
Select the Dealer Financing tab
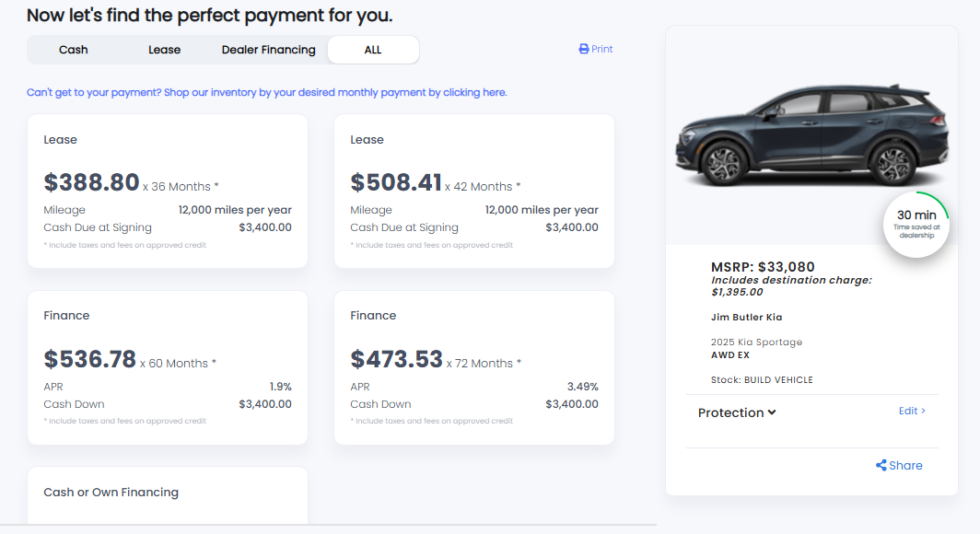(269, 50)
